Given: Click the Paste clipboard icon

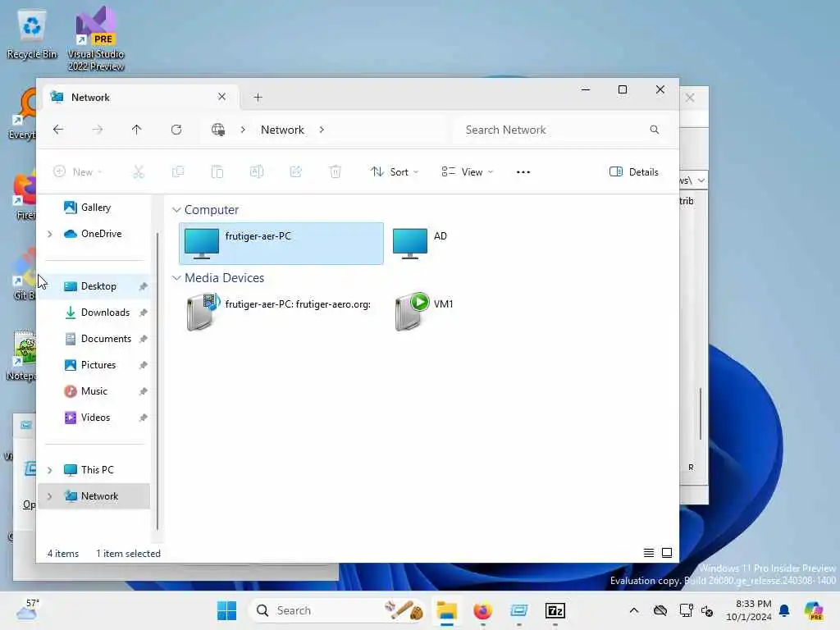Looking at the screenshot, I should pos(217,172).
